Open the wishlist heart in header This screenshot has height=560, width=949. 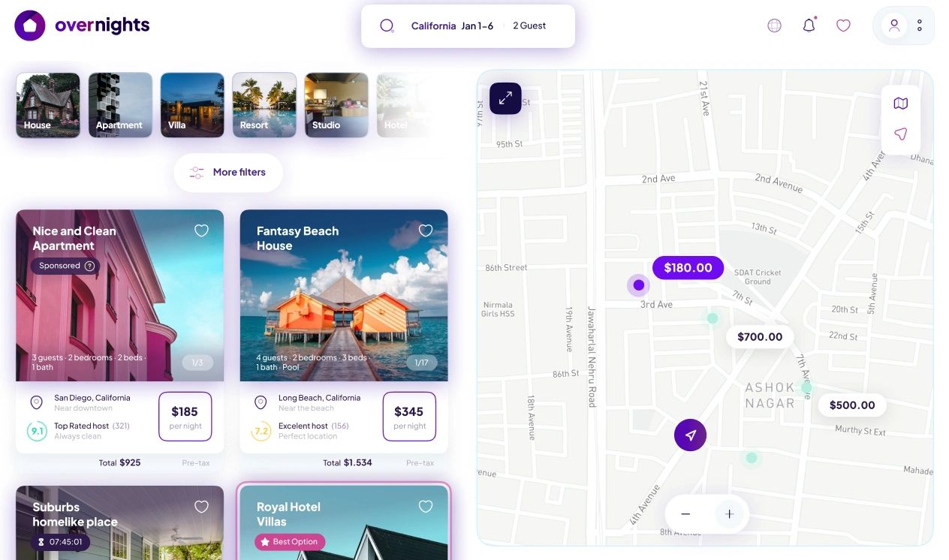pyautogui.click(x=843, y=26)
